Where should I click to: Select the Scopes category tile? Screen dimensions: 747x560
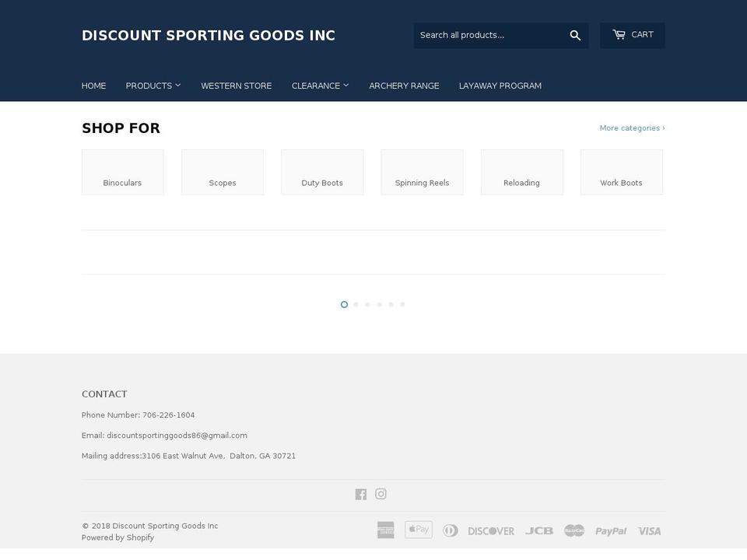click(223, 172)
